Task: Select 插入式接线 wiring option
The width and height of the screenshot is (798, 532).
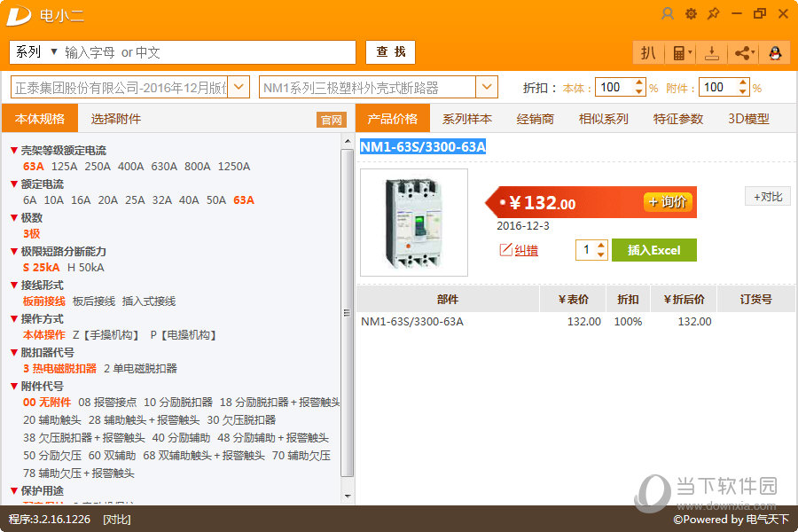Action: [x=149, y=301]
